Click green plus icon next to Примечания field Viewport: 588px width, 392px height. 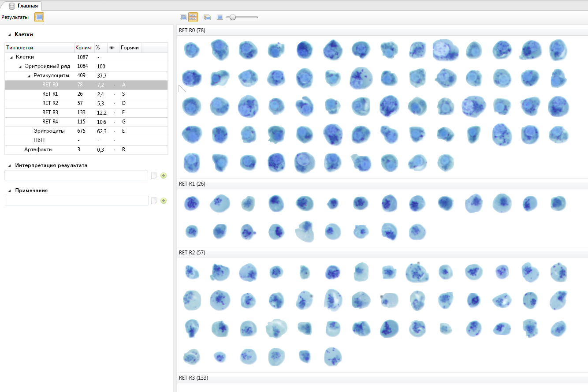tap(164, 201)
